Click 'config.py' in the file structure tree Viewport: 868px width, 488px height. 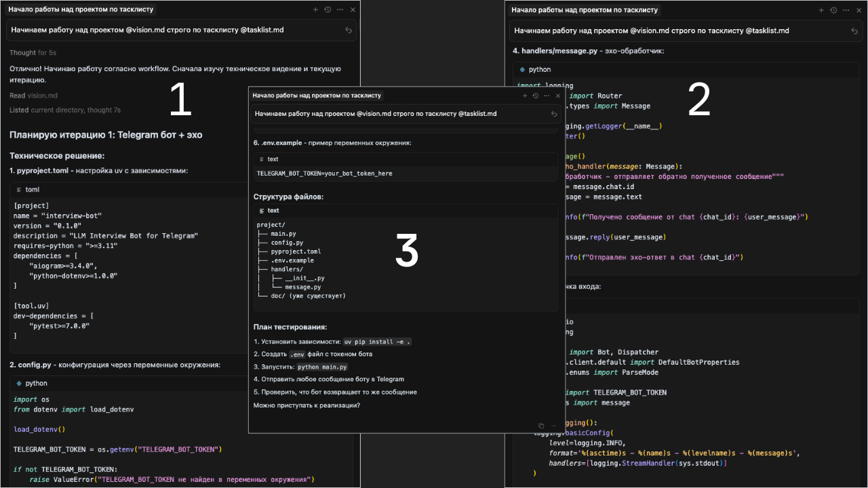pyautogui.click(x=287, y=243)
